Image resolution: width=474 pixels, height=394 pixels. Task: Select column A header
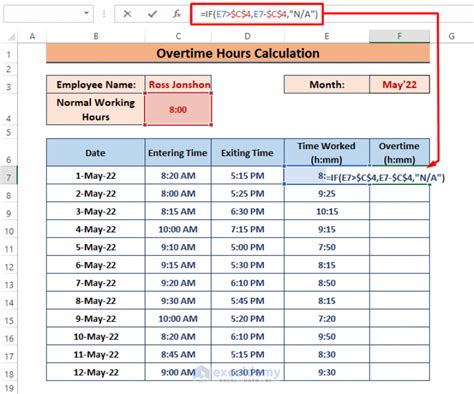pos(32,36)
